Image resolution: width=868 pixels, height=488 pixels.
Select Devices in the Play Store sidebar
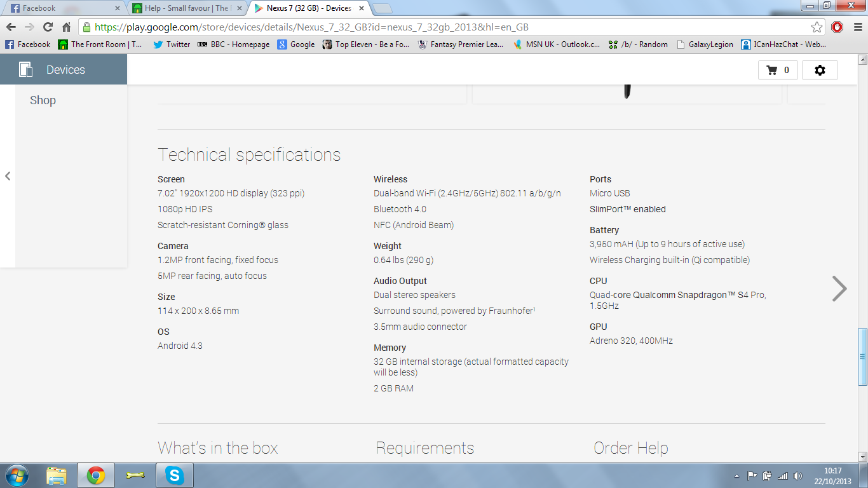(64, 69)
